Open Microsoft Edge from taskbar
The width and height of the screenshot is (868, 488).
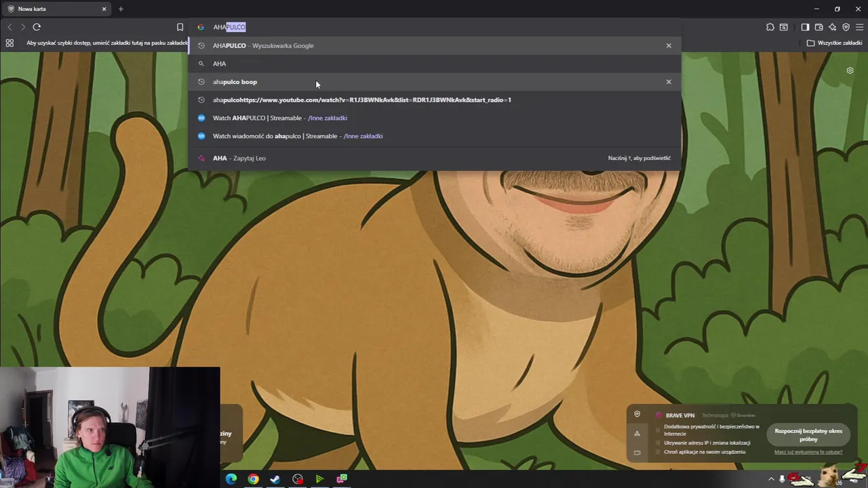[231, 479]
